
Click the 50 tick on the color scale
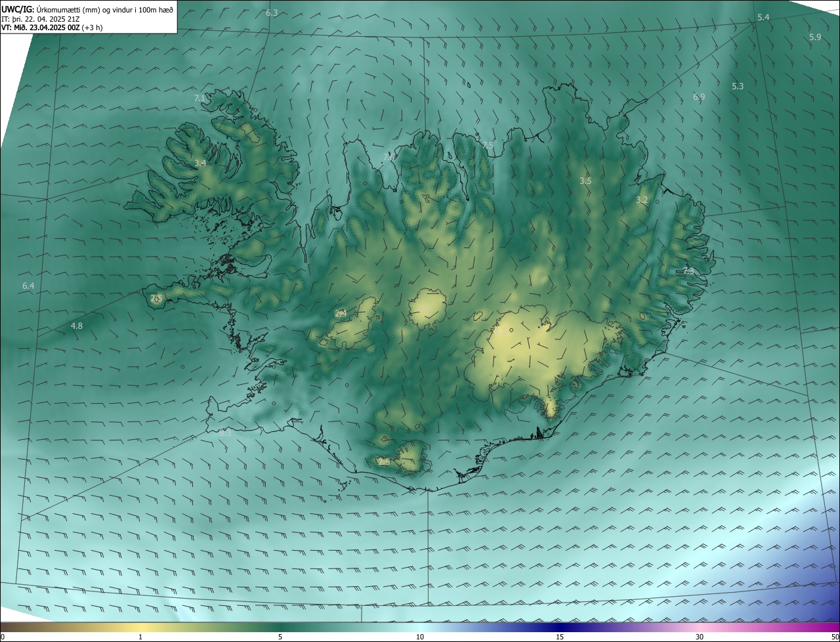[x=835, y=637]
